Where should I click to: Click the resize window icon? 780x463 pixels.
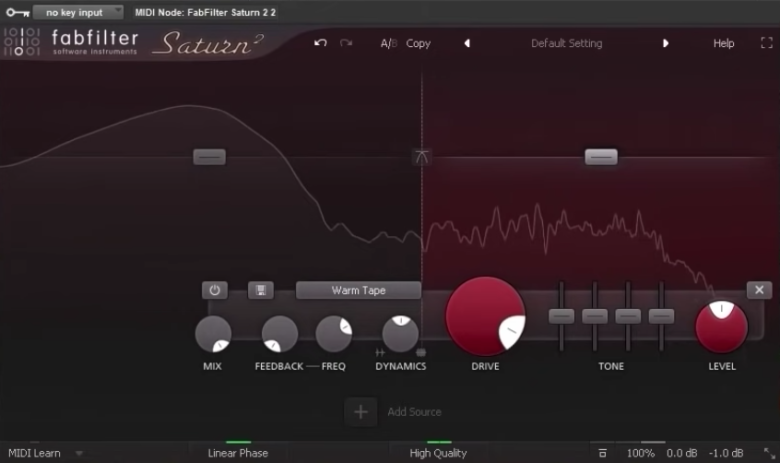pyautogui.click(x=769, y=453)
